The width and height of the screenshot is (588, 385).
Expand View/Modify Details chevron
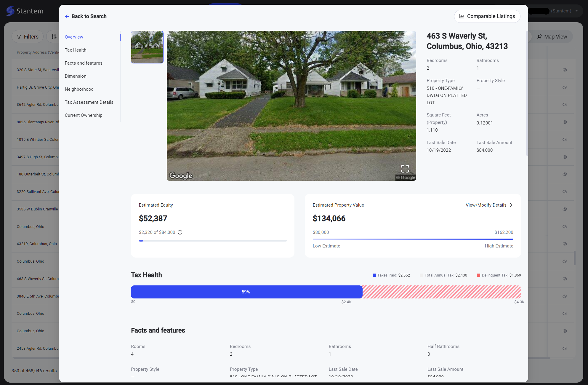[511, 205]
